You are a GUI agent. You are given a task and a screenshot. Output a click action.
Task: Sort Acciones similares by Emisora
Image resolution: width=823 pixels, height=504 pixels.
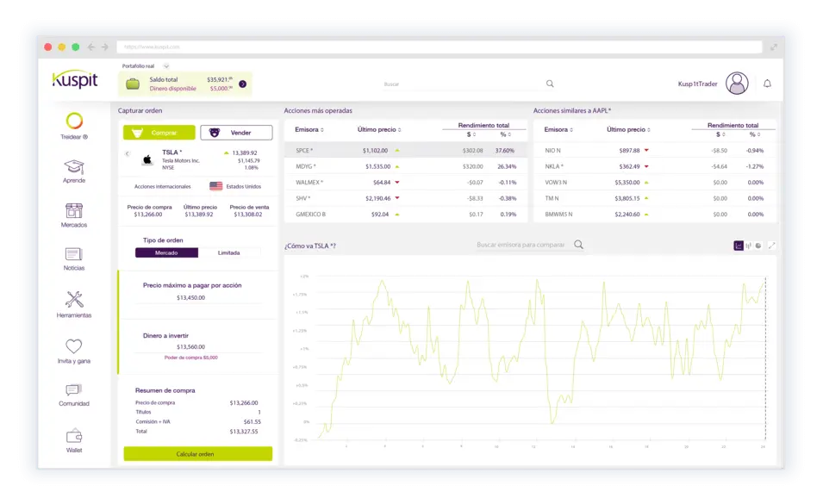[561, 128]
